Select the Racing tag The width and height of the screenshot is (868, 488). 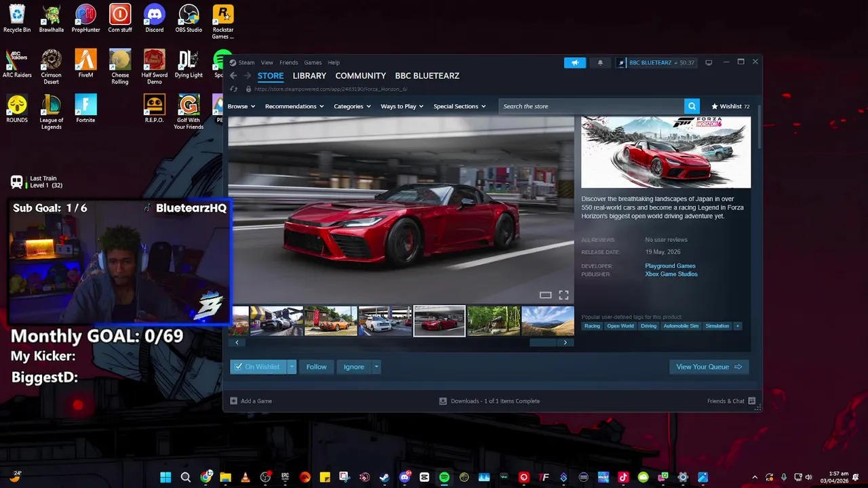(x=593, y=326)
